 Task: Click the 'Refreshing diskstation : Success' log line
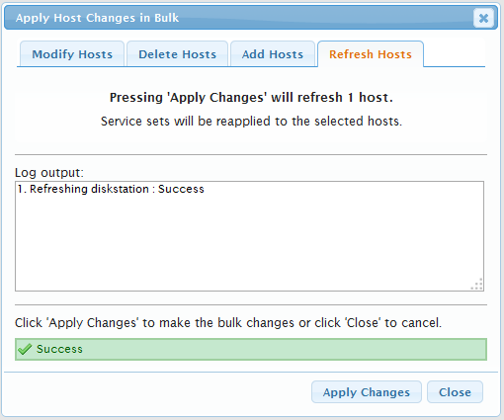point(111,189)
